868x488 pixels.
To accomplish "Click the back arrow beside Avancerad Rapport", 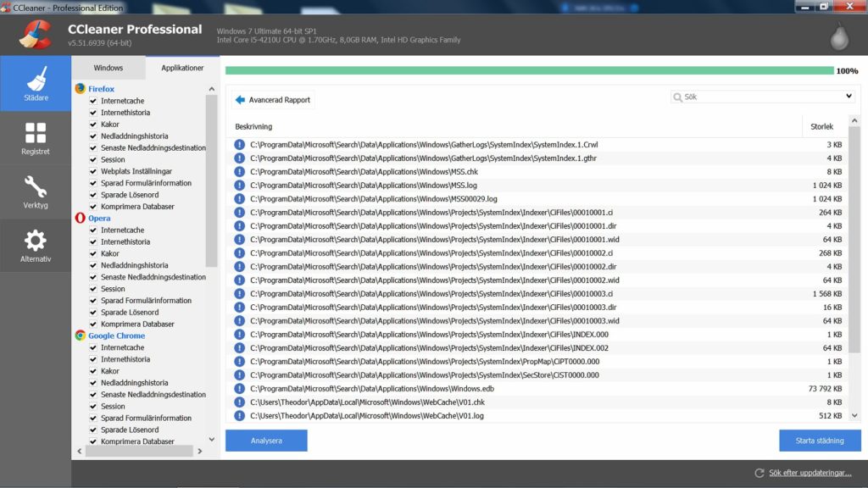I will (240, 100).
